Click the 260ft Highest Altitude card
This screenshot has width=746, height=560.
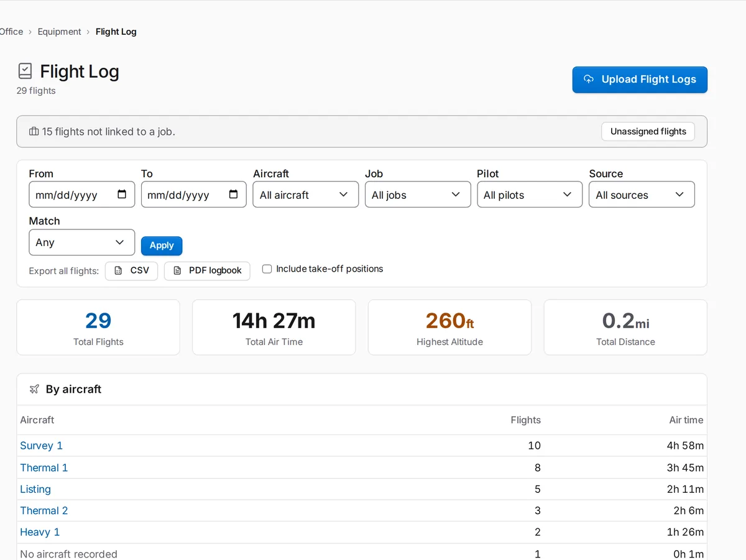(449, 328)
